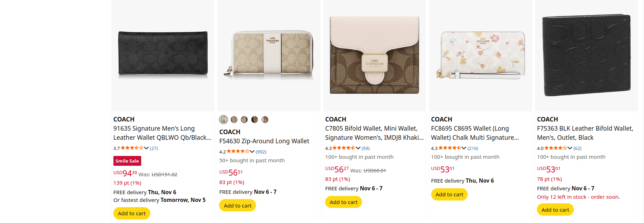Image resolution: width=644 pixels, height=223 pixels.
Task: Expand rating chevron for C7805 Bifold Wallet
Action: tap(358, 148)
